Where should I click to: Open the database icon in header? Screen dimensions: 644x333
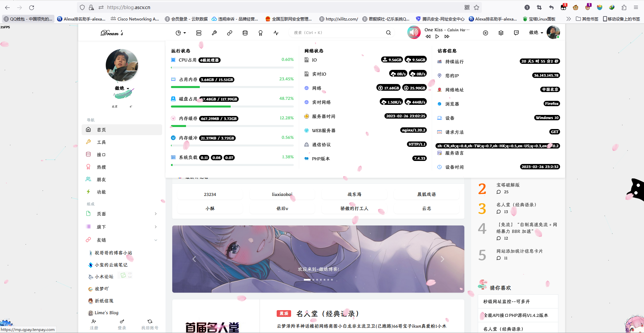pyautogui.click(x=245, y=33)
